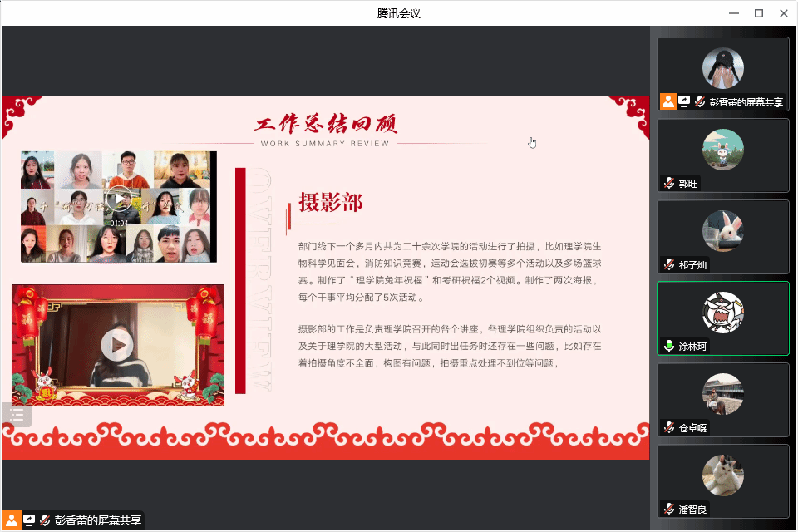This screenshot has width=798, height=532.
Task: Select 郭旺's participant avatar
Action: 722,150
